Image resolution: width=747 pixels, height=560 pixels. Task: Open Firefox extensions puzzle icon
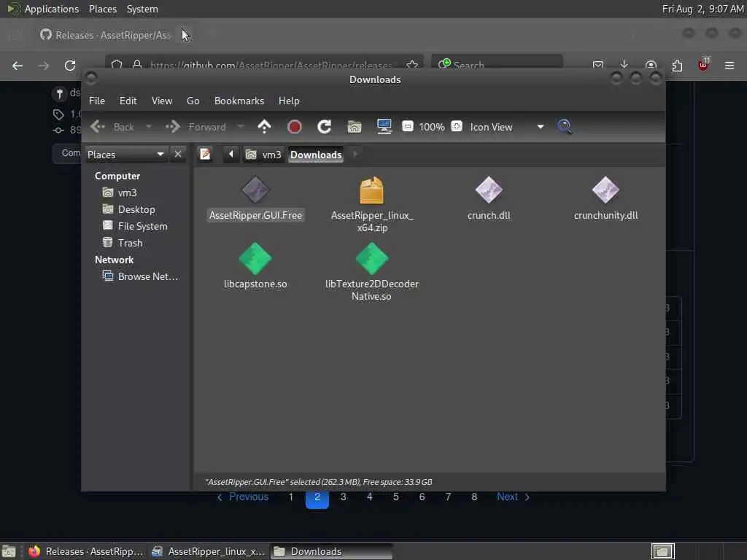pyautogui.click(x=677, y=65)
